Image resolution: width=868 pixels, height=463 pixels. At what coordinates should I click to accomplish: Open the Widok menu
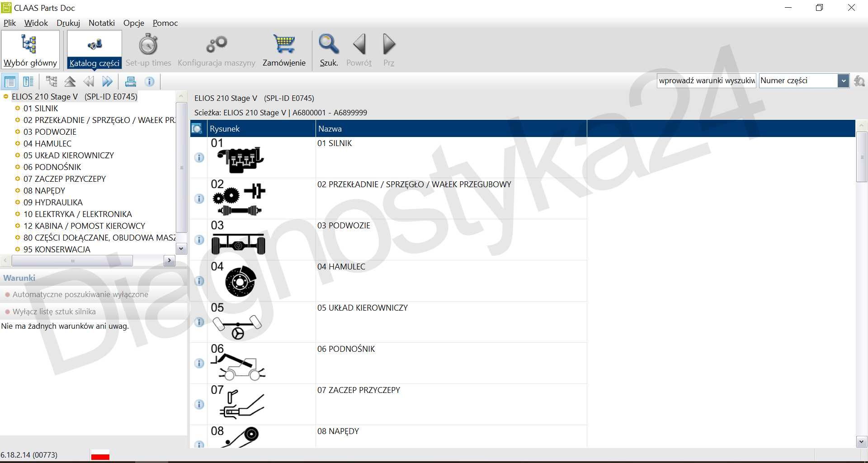click(36, 23)
